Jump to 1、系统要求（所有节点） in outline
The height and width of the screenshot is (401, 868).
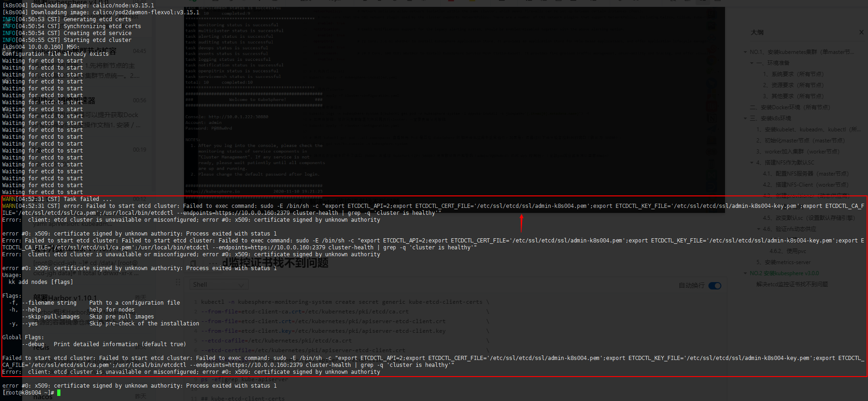(x=793, y=74)
